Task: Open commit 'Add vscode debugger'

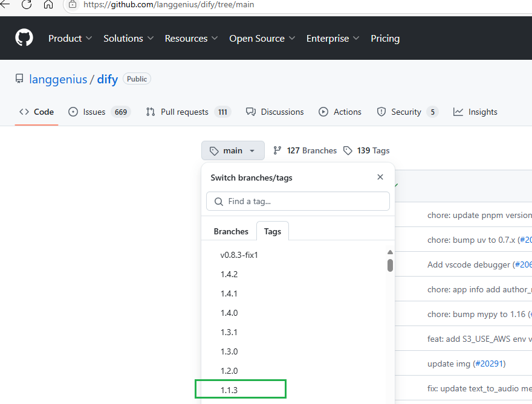Action: click(x=469, y=265)
